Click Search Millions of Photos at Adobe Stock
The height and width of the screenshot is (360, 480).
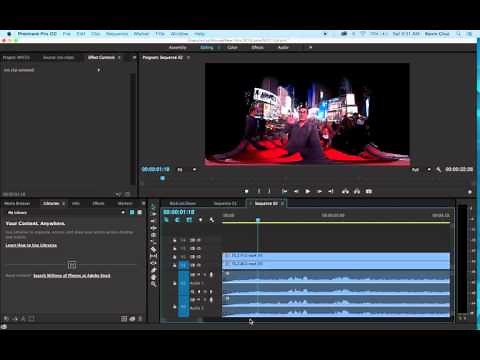72,276
